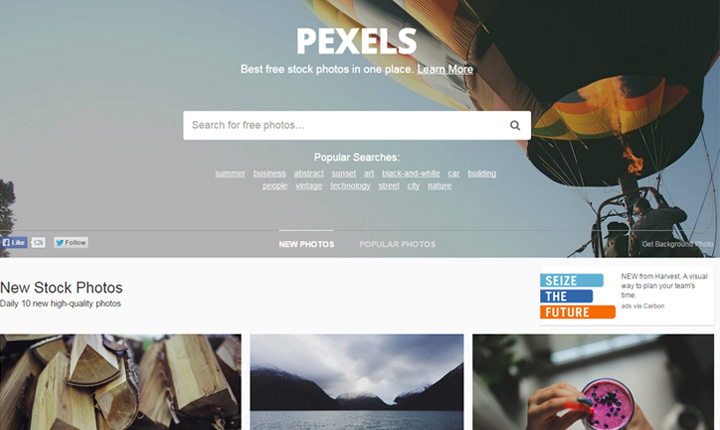Switch to the Popular Photos tab
The height and width of the screenshot is (430, 720).
pos(398,244)
